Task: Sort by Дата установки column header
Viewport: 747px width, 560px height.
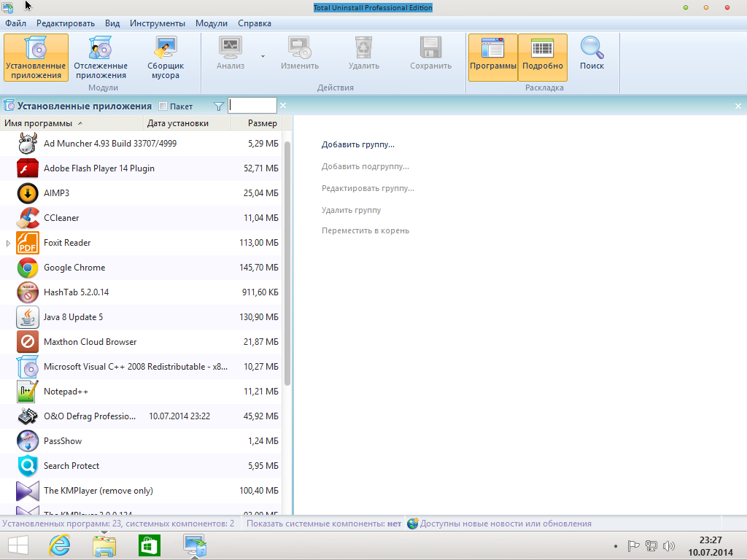Action: (x=187, y=123)
